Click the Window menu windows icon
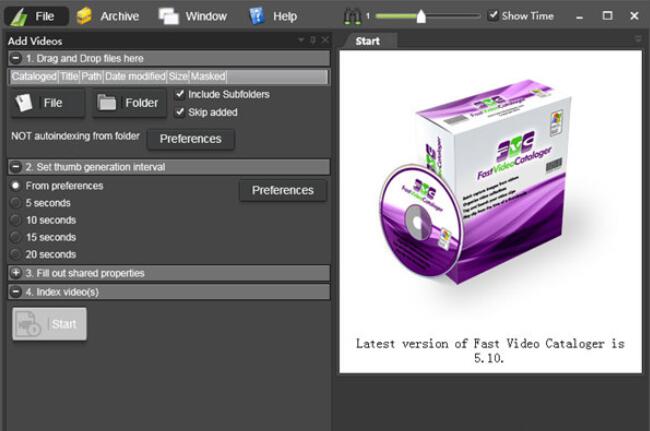This screenshot has width=650, height=431. pyautogui.click(x=169, y=17)
